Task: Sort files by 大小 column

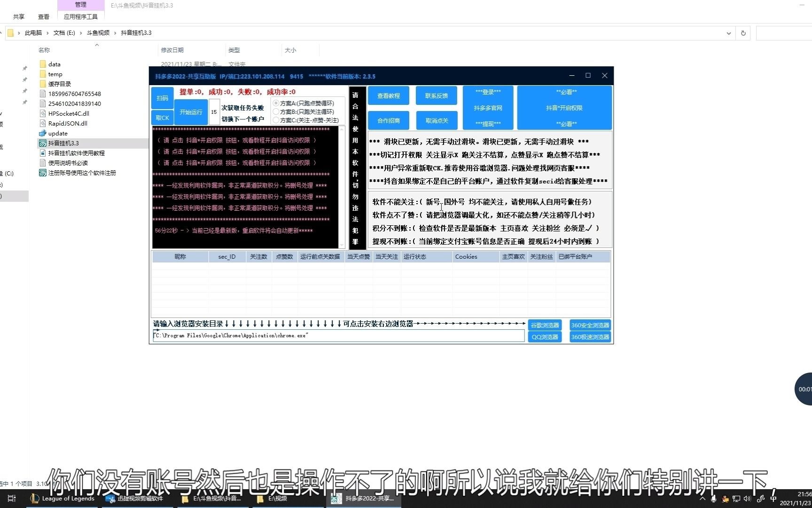Action: [x=290, y=50]
